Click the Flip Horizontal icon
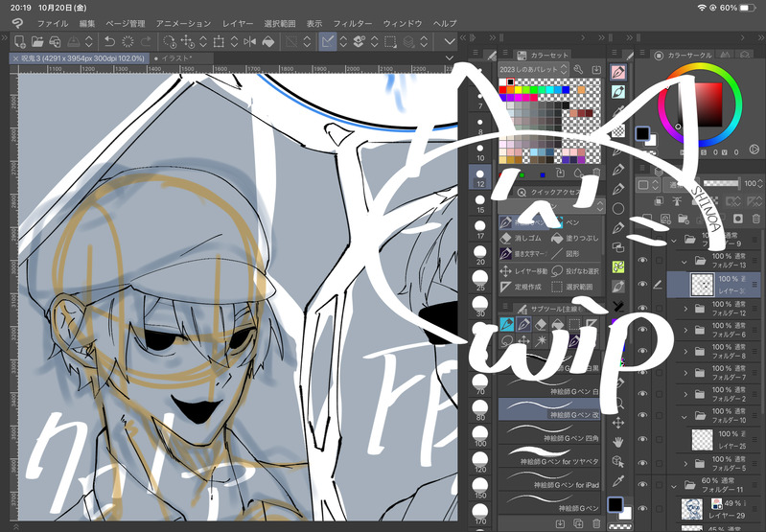Screen dimensions: 766x532 pos(249,41)
